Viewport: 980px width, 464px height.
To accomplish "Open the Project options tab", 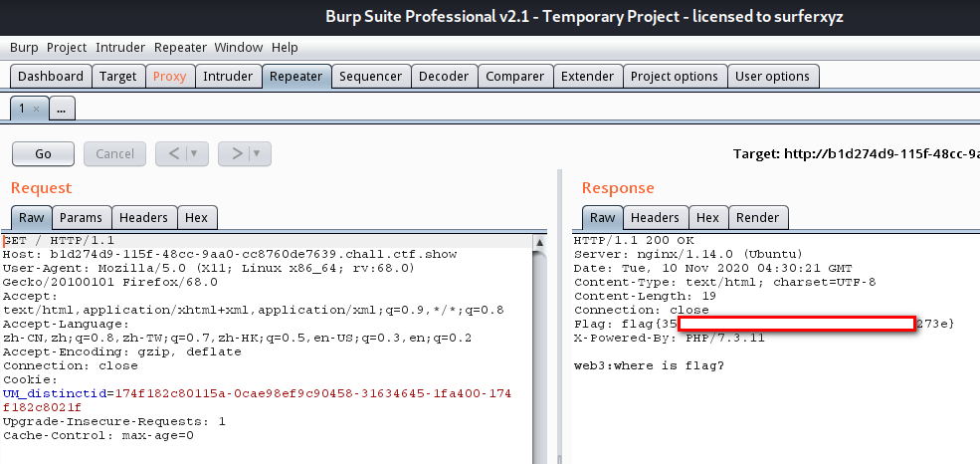I will (x=675, y=77).
